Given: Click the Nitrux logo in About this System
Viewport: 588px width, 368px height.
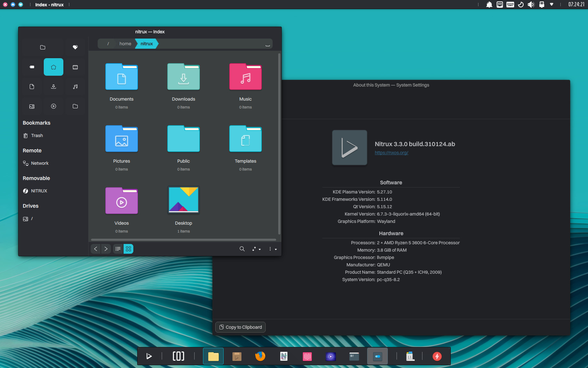Looking at the screenshot, I should [x=350, y=148].
